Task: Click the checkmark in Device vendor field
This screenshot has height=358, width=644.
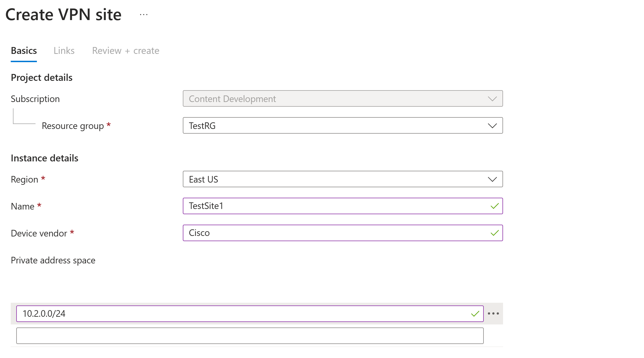Action: pyautogui.click(x=494, y=233)
